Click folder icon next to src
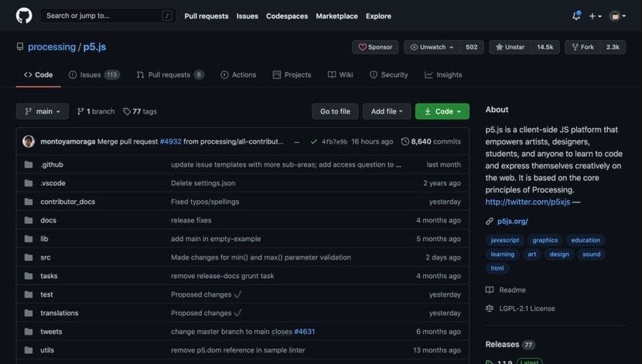Viewport: 642px width, 364px height. tap(29, 257)
